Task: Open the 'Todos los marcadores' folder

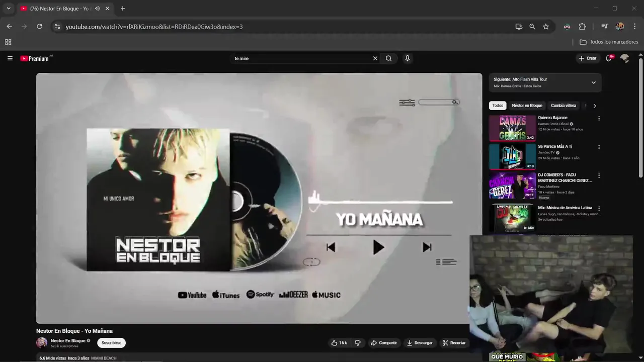Action: tap(609, 42)
